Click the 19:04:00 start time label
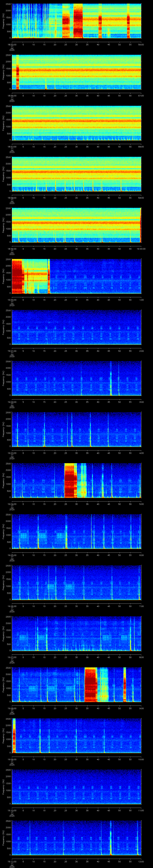Image resolution: width=153 pixels, height=868 pixels. point(12,504)
